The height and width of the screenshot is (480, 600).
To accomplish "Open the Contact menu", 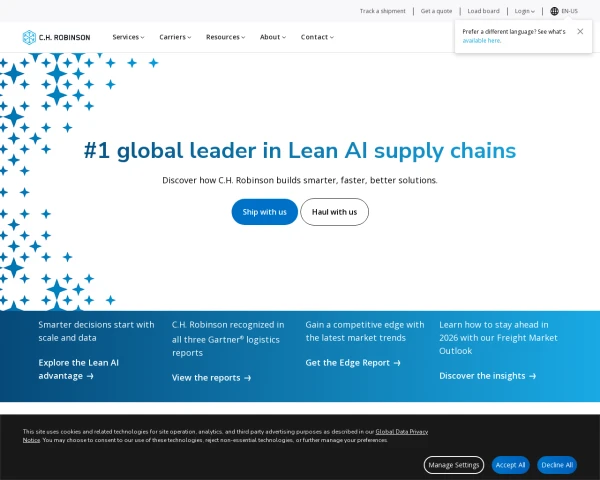I will pos(317,37).
